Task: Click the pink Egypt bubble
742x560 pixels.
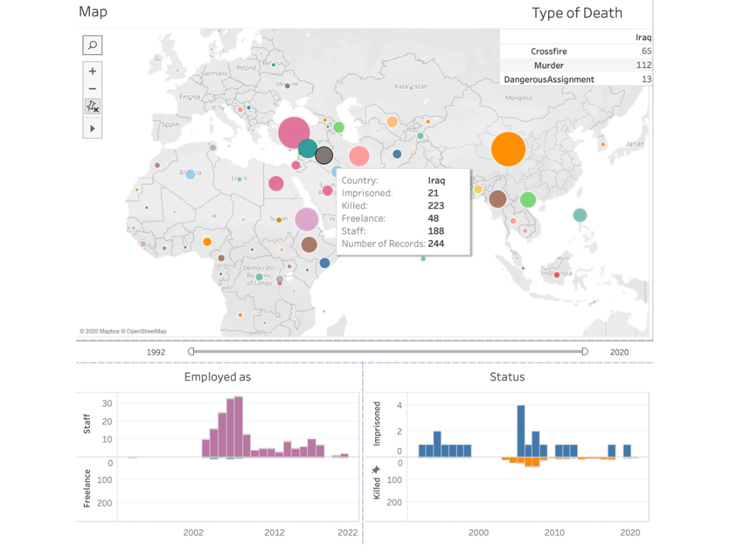Action: click(276, 183)
